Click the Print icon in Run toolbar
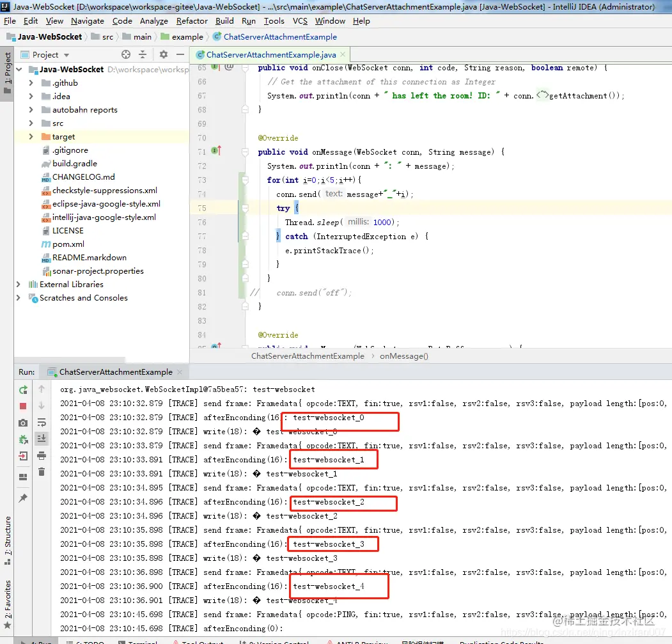The width and height of the screenshot is (672, 644). click(x=42, y=455)
